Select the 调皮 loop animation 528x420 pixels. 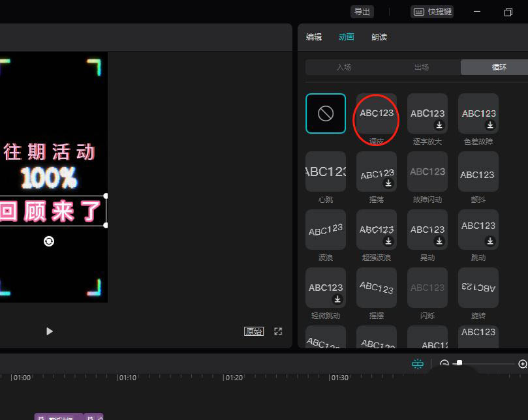376,113
